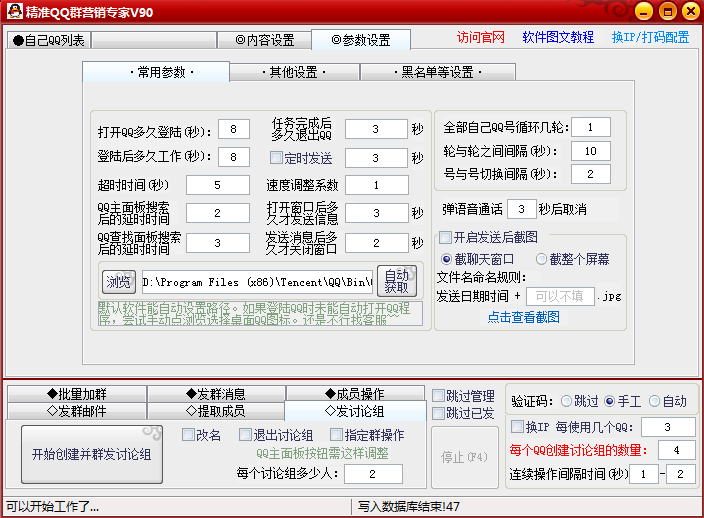Screen dimensions: 704x518
Task: Click the 打开QQ多久登陆 seconds field
Action: coord(234,129)
